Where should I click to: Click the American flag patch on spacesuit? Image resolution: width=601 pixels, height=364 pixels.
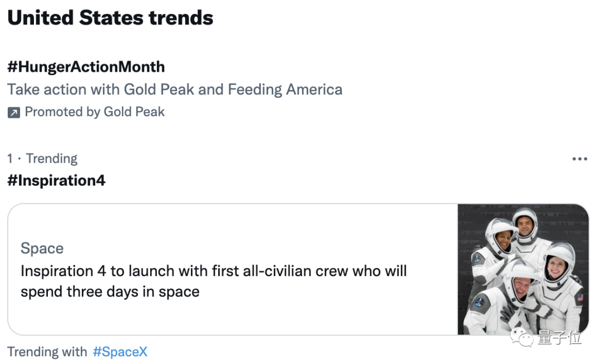579,298
